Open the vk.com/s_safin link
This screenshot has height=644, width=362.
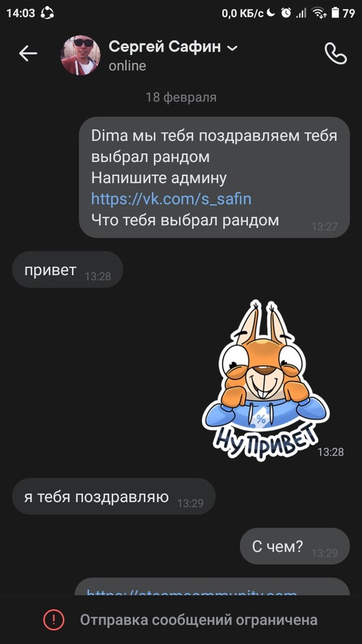tap(171, 199)
